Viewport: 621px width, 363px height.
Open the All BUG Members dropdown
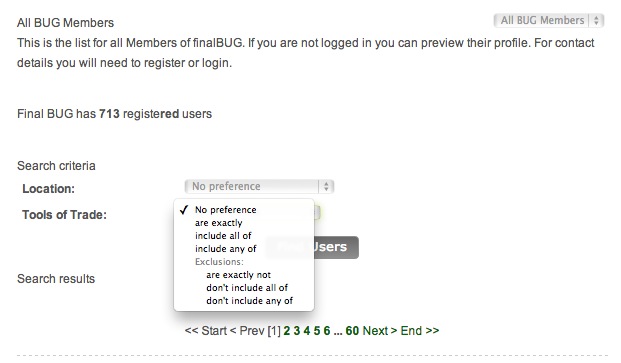(x=549, y=20)
